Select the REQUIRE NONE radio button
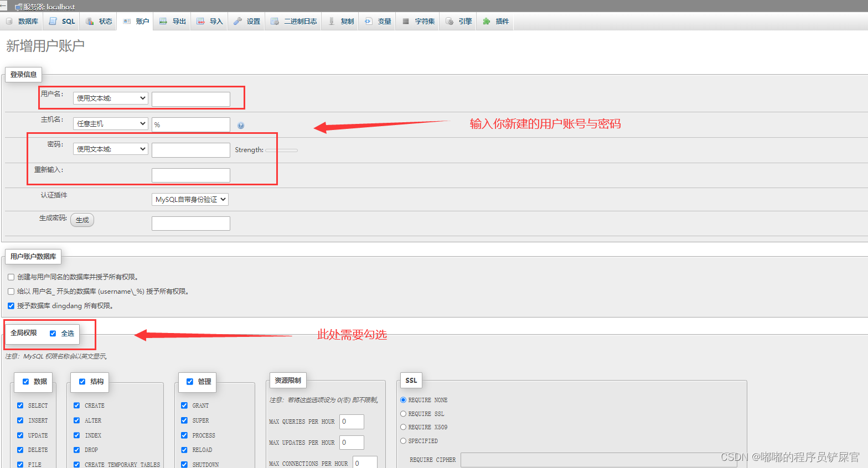Screen dimensions: 868x468 [x=404, y=400]
